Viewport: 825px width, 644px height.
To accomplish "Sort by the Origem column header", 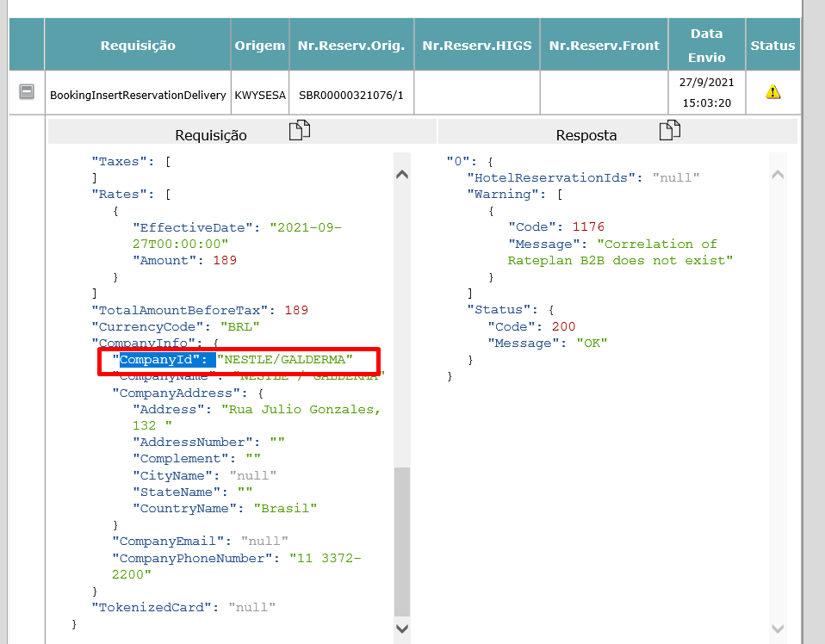I will coord(260,46).
